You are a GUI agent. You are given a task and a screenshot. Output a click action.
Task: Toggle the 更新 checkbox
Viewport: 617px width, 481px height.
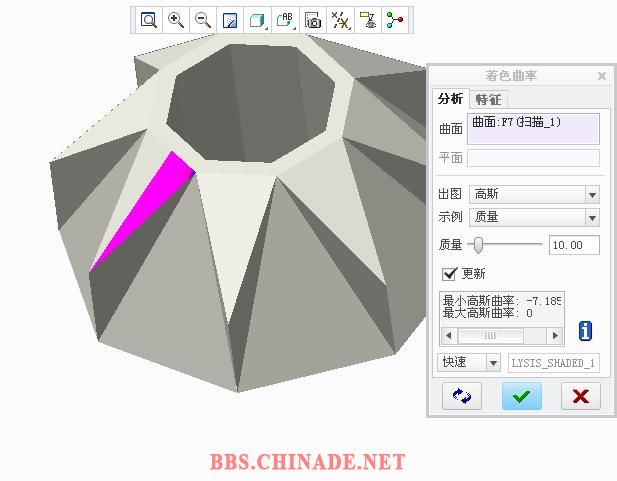pyautogui.click(x=449, y=274)
